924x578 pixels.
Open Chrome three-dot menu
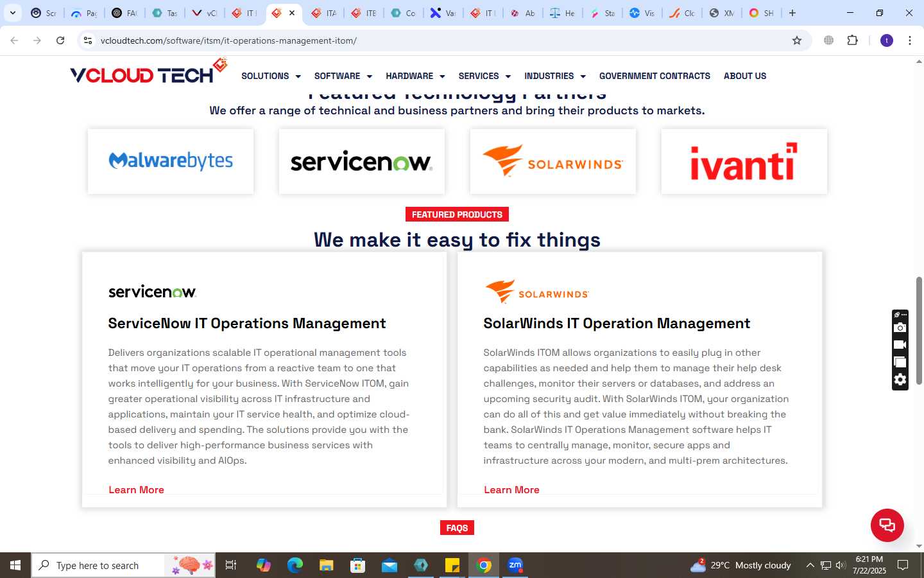click(x=910, y=40)
